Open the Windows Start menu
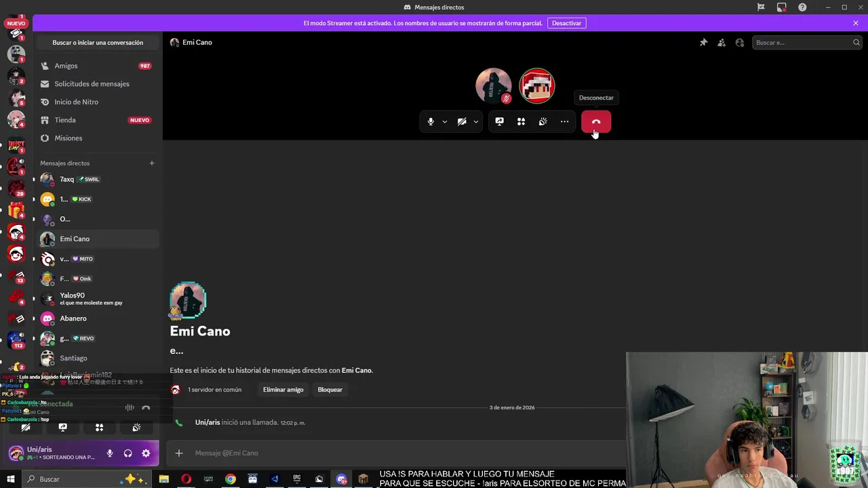 (10, 479)
